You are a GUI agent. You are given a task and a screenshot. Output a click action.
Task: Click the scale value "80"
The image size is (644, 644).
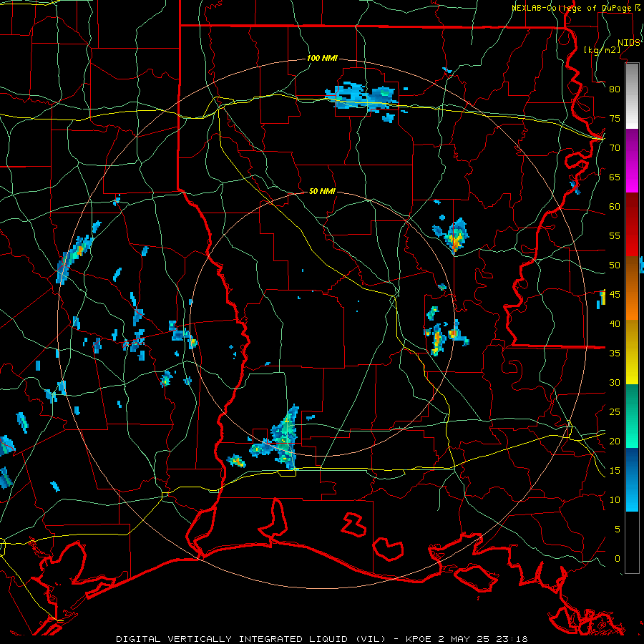click(x=615, y=89)
